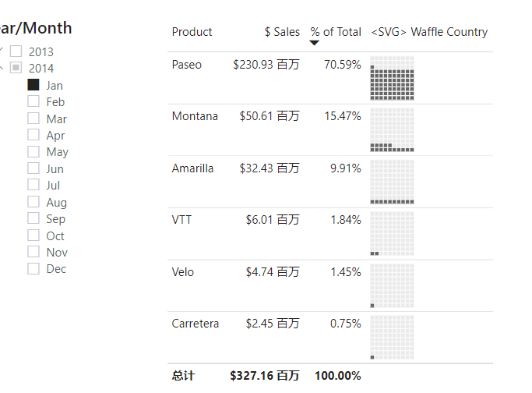
Task: Click the Amarilla waffle chart
Action: pos(392,182)
